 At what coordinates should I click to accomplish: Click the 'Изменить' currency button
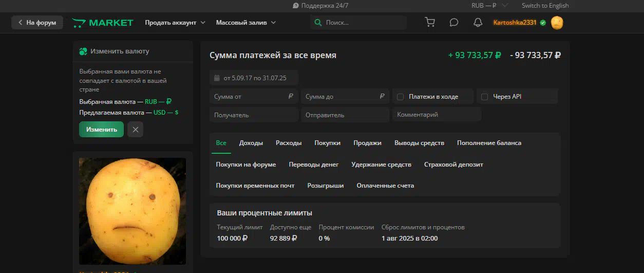click(x=101, y=130)
